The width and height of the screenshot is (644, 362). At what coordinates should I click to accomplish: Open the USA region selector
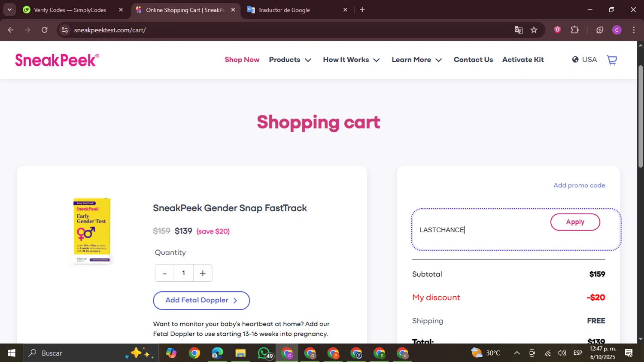584,60
